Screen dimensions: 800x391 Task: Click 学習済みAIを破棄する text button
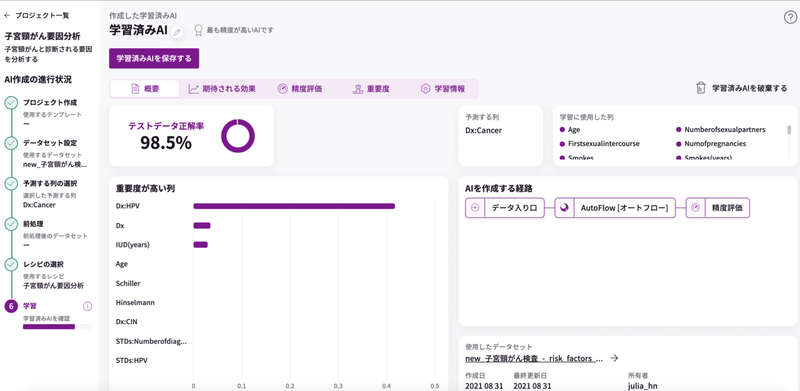pos(749,88)
